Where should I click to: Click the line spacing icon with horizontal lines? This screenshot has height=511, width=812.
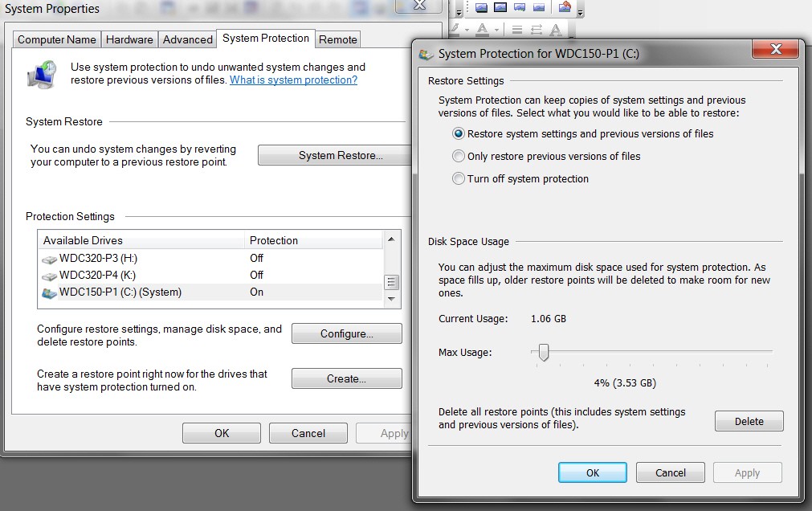click(x=517, y=30)
